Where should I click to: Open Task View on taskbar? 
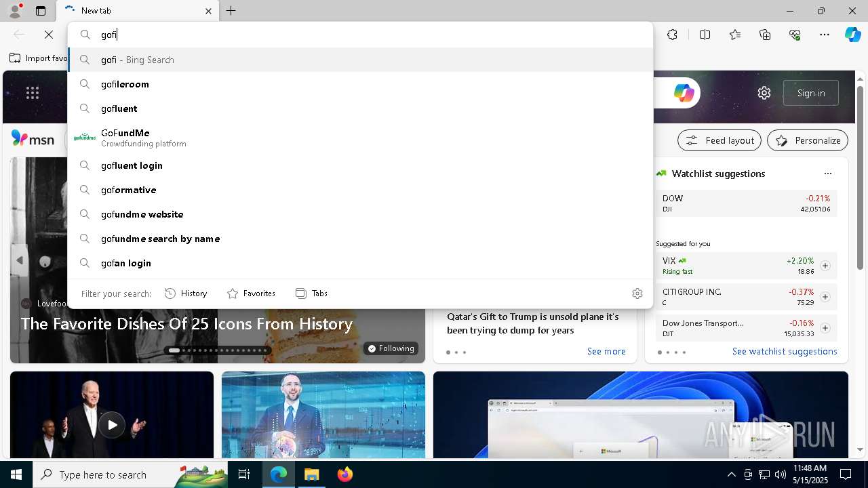pos(244,474)
